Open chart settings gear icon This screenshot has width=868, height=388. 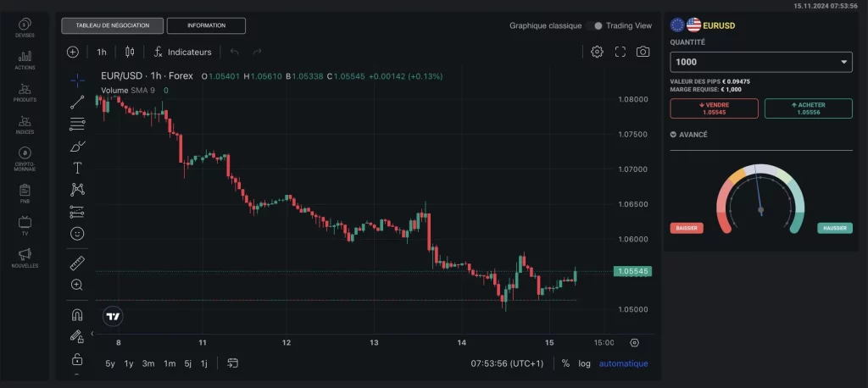click(597, 52)
